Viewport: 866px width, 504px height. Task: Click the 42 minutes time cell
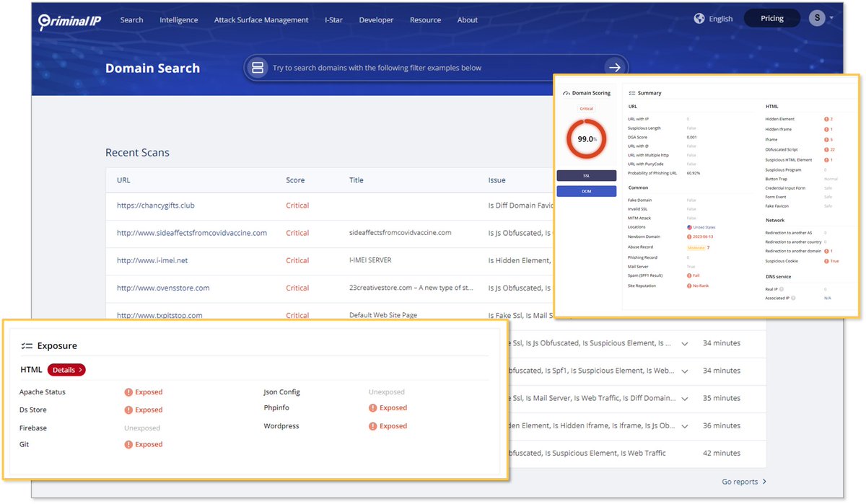tap(722, 453)
